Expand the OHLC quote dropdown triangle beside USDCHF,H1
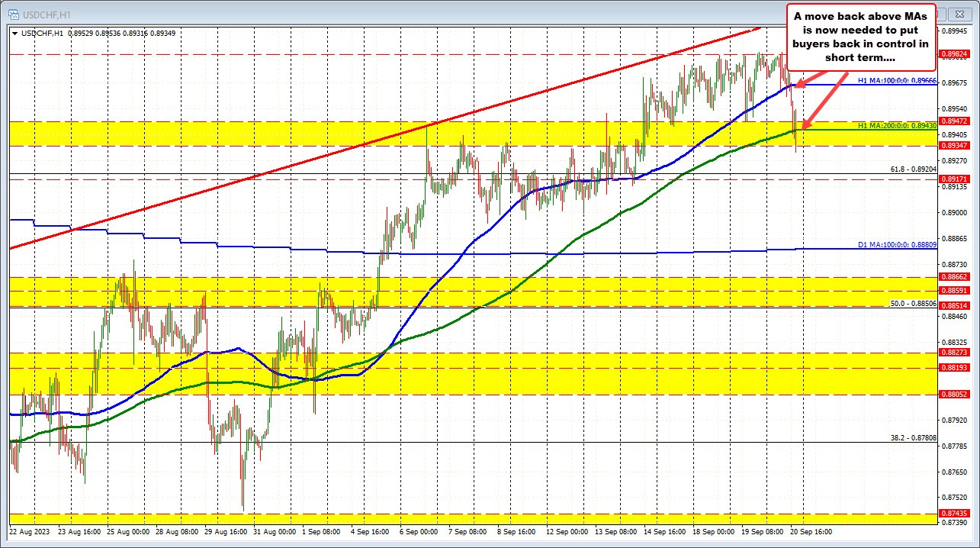This screenshot has width=980, height=548. tap(14, 34)
